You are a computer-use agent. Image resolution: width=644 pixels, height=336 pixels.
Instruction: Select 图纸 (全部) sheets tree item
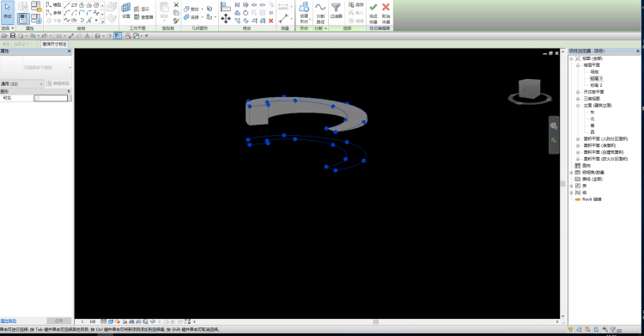pyautogui.click(x=592, y=179)
